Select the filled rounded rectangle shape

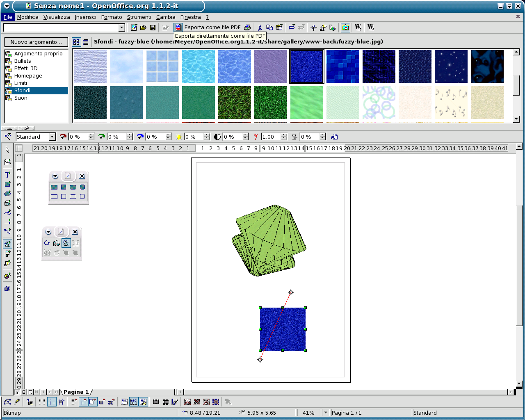coord(73,187)
